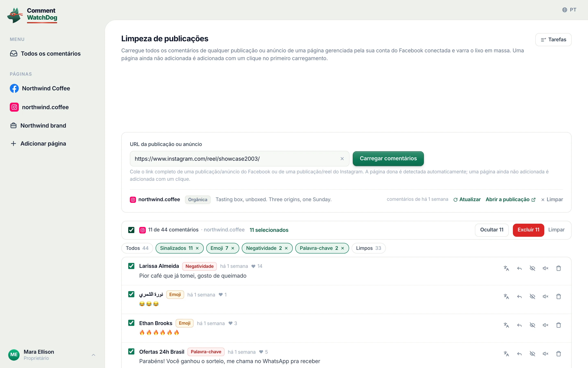Hide the نورة الشمري emoji comment
588x368 pixels.
tap(532, 296)
